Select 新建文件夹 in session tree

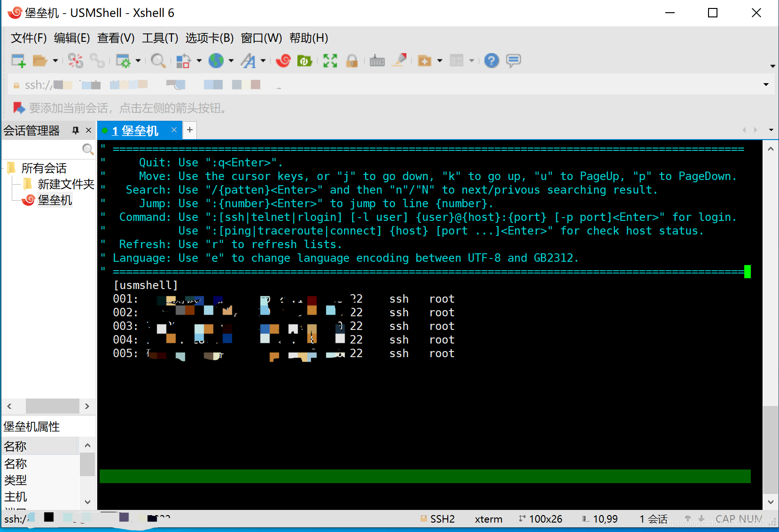[x=66, y=184]
